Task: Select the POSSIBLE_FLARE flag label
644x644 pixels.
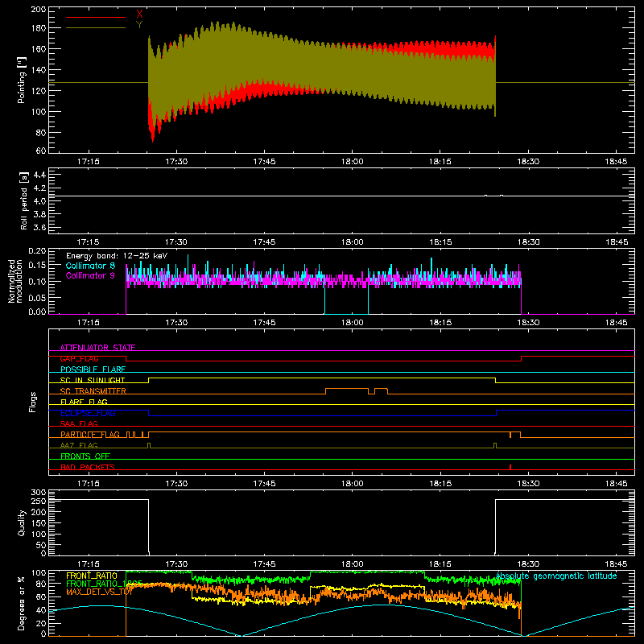Action: point(93,369)
